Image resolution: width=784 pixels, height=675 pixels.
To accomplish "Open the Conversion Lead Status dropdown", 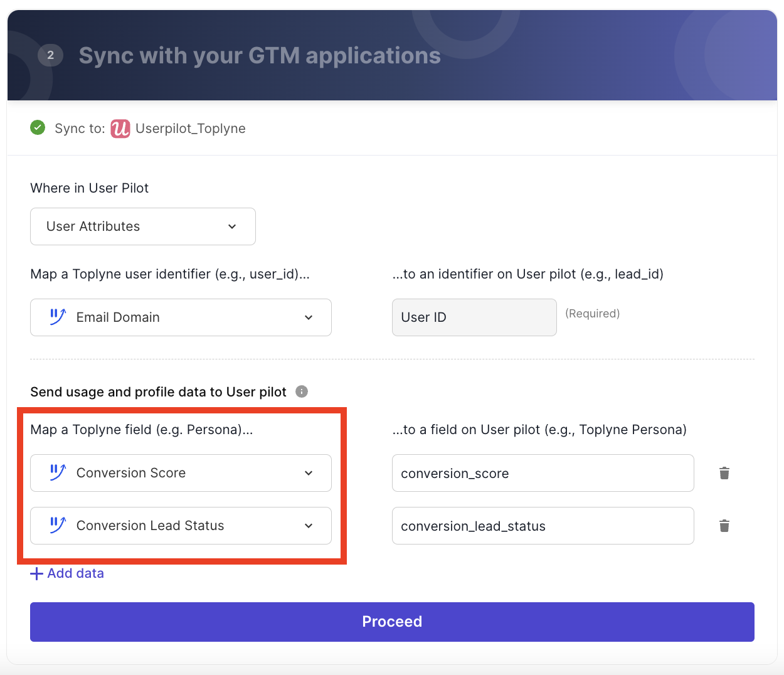I will click(181, 526).
